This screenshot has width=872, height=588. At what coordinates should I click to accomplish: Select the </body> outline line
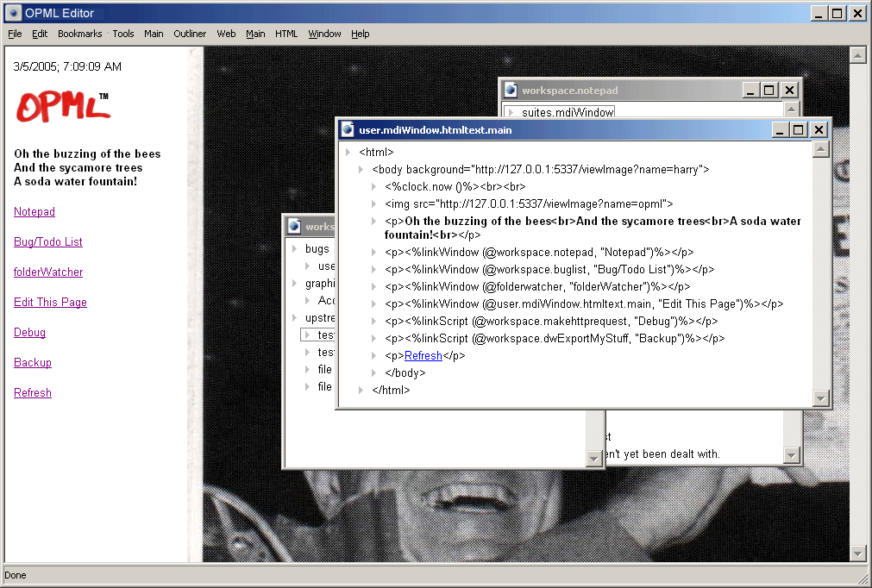pyautogui.click(x=405, y=373)
